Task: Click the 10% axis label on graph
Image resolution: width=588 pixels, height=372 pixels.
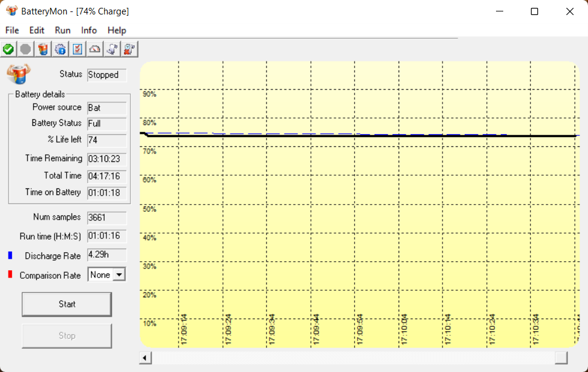Action: coord(149,324)
